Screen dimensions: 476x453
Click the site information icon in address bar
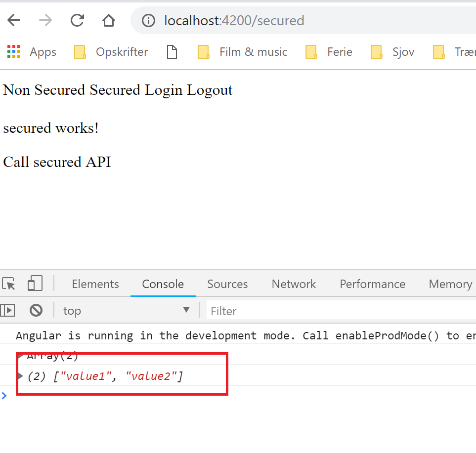(x=148, y=21)
